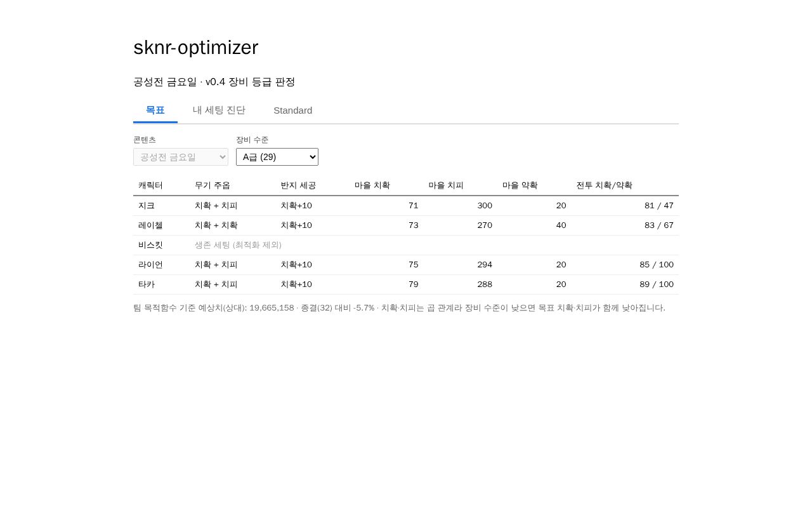Click 레이첼's 마을 약확 value 40
Viewport: 812px width, 508px height.
pos(561,225)
